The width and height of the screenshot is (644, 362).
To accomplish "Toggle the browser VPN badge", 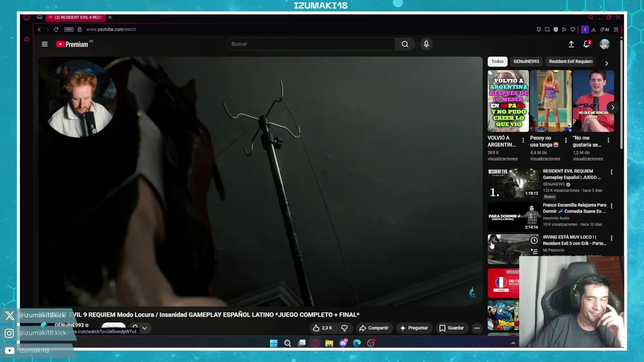I will [x=68, y=29].
